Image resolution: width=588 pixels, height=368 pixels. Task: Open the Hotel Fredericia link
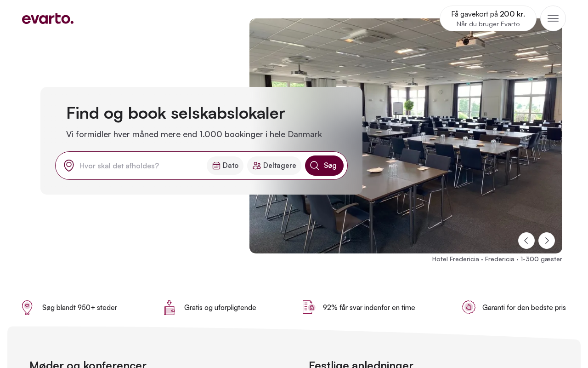click(x=456, y=259)
